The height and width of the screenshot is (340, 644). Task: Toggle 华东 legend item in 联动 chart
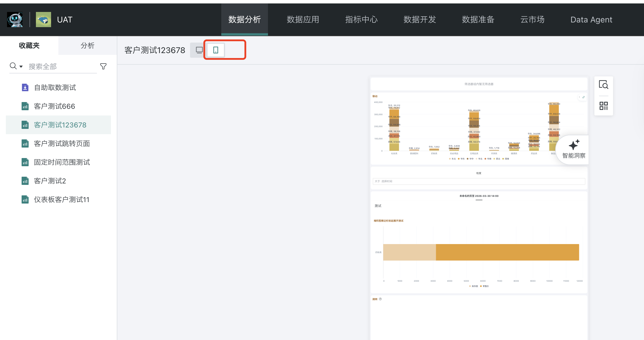(461, 159)
